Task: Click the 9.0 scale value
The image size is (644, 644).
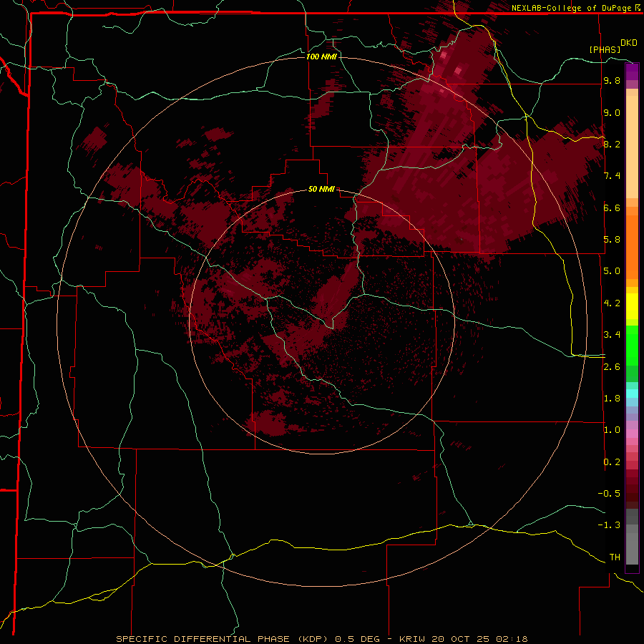Action: (x=612, y=112)
